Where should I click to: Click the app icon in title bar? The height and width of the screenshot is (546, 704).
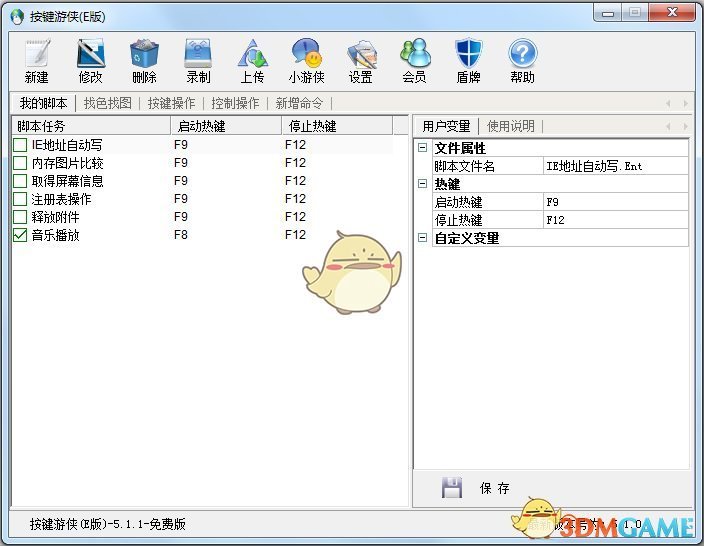[x=17, y=17]
